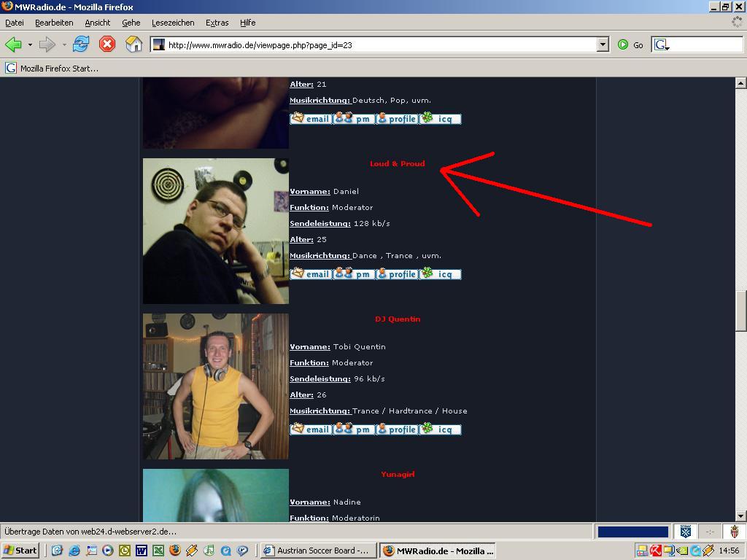This screenshot has width=747, height=560.
Task: Open the Gehe menu
Action: 131,23
